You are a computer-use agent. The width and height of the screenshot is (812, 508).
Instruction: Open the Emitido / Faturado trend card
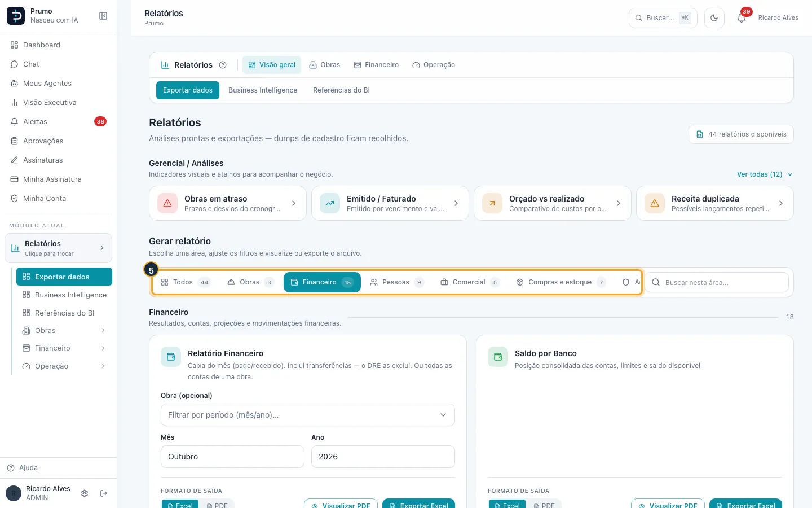click(x=390, y=203)
